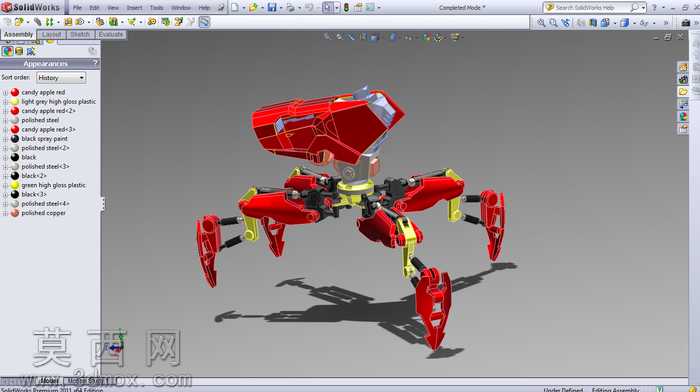Open the Tools menu

[156, 8]
